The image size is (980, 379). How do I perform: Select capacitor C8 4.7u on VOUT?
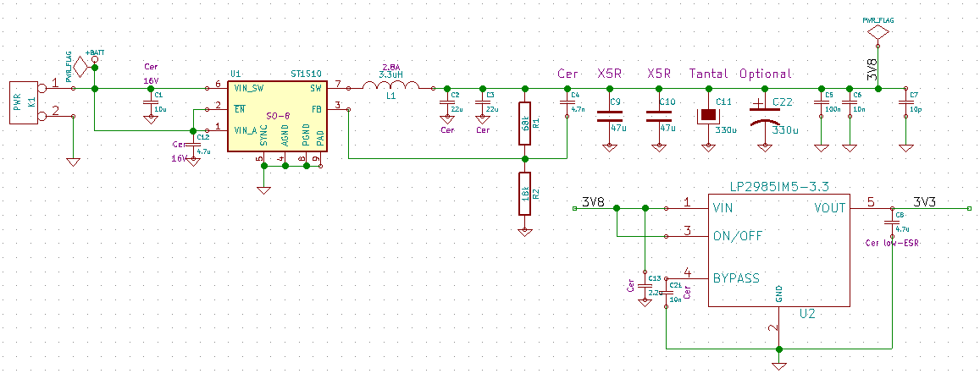(892, 222)
